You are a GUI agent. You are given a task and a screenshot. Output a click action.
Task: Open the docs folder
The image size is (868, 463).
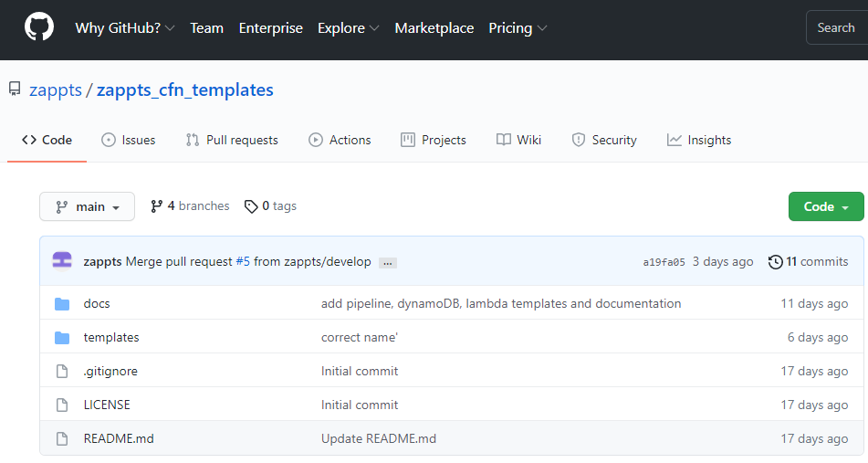[97, 303]
